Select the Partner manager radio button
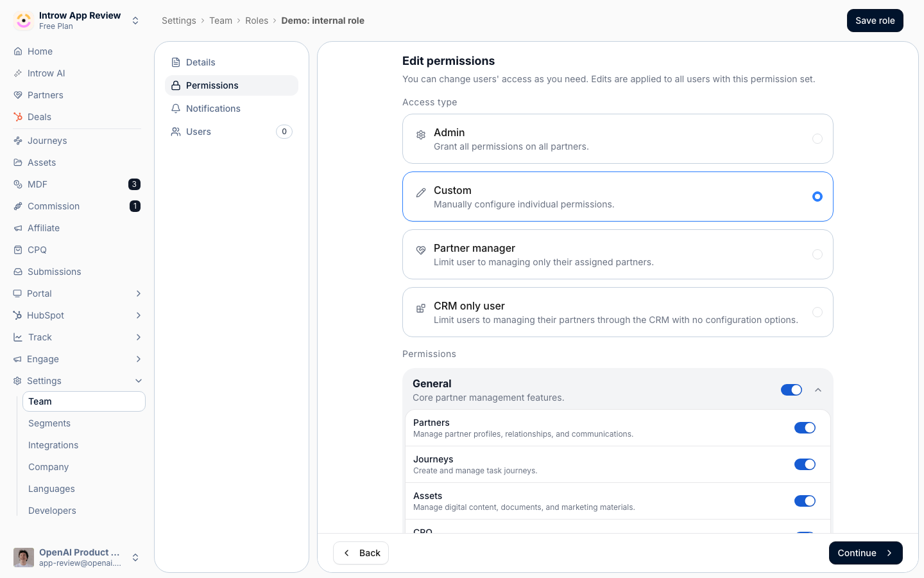This screenshot has height=578, width=924. point(817,254)
